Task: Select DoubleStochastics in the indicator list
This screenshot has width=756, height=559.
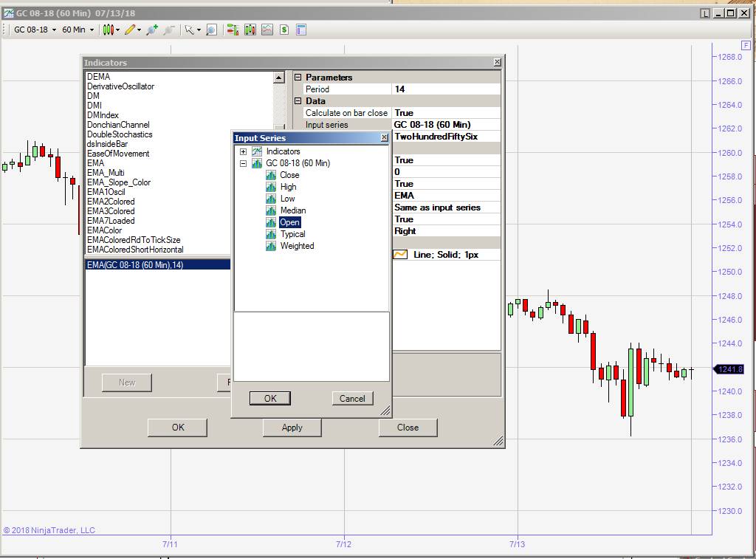Action: pos(120,134)
